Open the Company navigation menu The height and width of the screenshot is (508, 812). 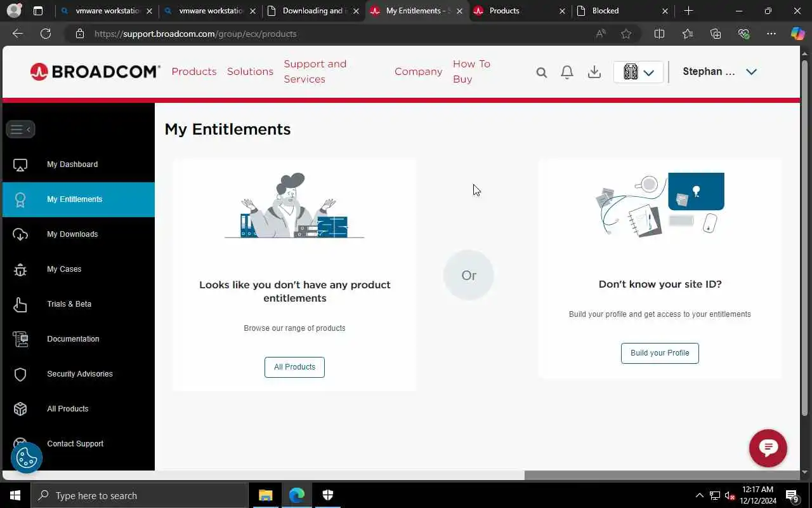pos(418,72)
